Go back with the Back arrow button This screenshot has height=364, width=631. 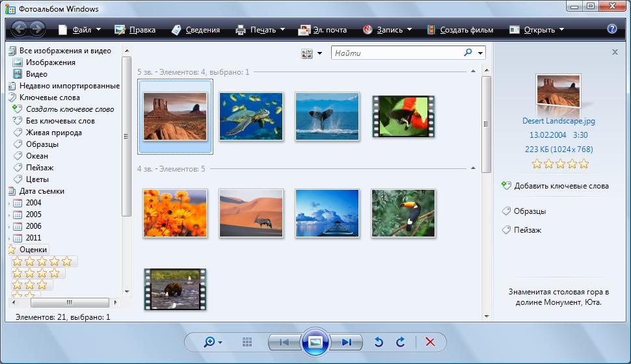[19, 29]
